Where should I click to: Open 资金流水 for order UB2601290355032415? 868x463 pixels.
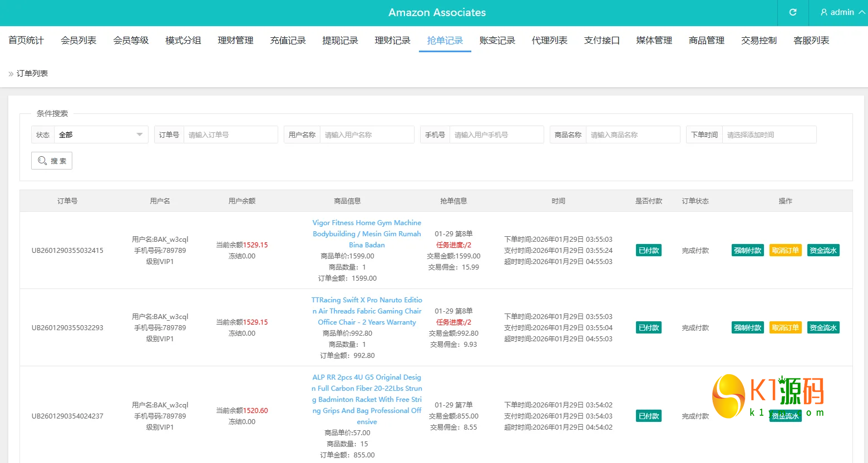pos(823,250)
